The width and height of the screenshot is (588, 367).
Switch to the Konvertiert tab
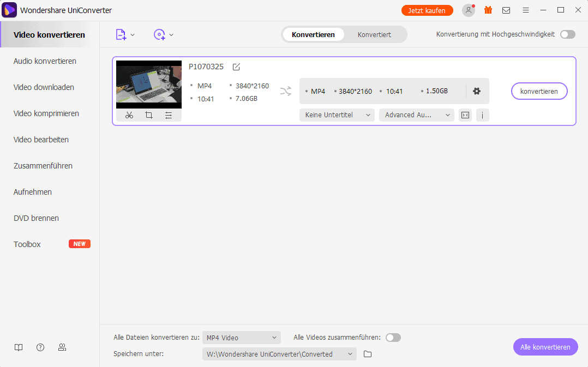pos(374,34)
